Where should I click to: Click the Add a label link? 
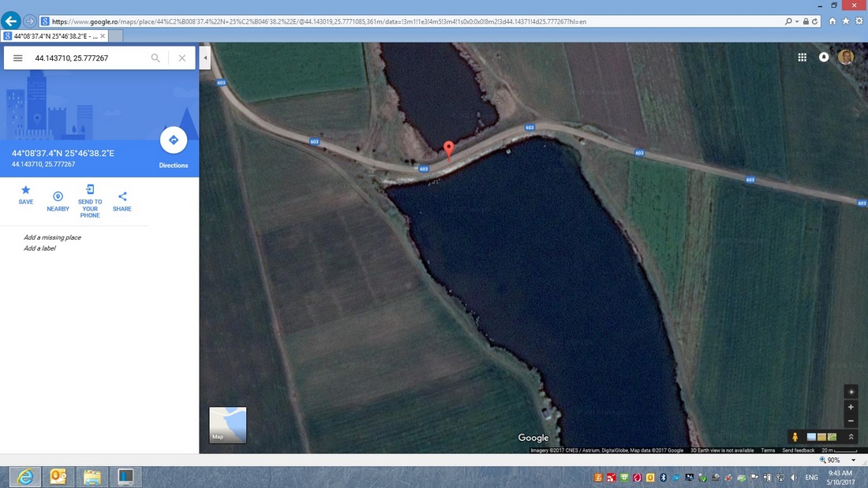pyautogui.click(x=39, y=248)
